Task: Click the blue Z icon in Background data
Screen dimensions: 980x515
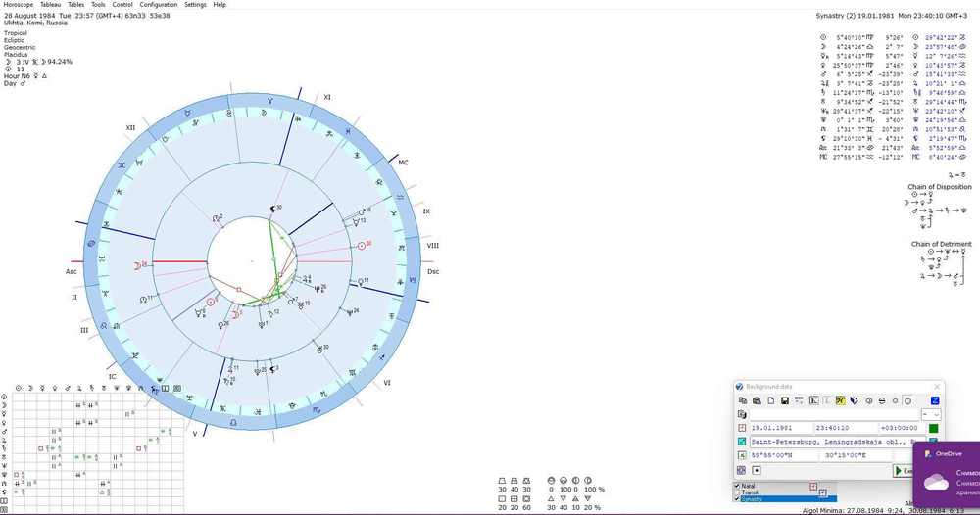Action: coord(935,400)
